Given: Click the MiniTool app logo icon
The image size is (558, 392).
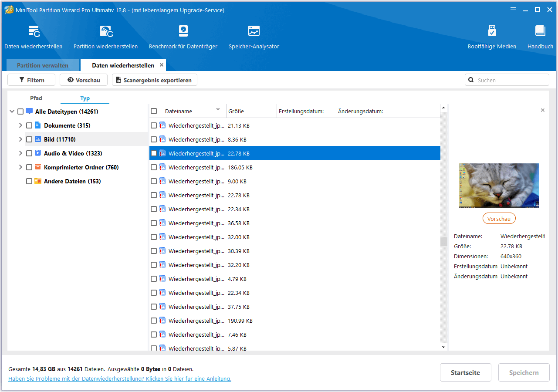Looking at the screenshot, I should click(x=9, y=10).
